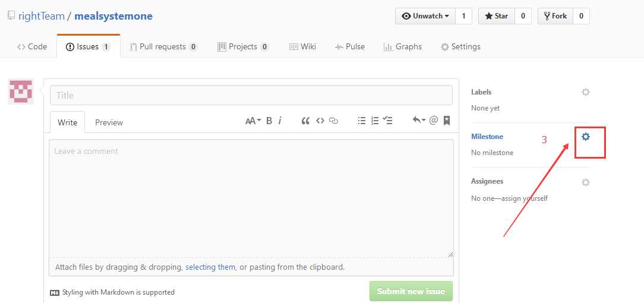Open the stargazers count
The width and height of the screenshot is (644, 303).
point(523,16)
